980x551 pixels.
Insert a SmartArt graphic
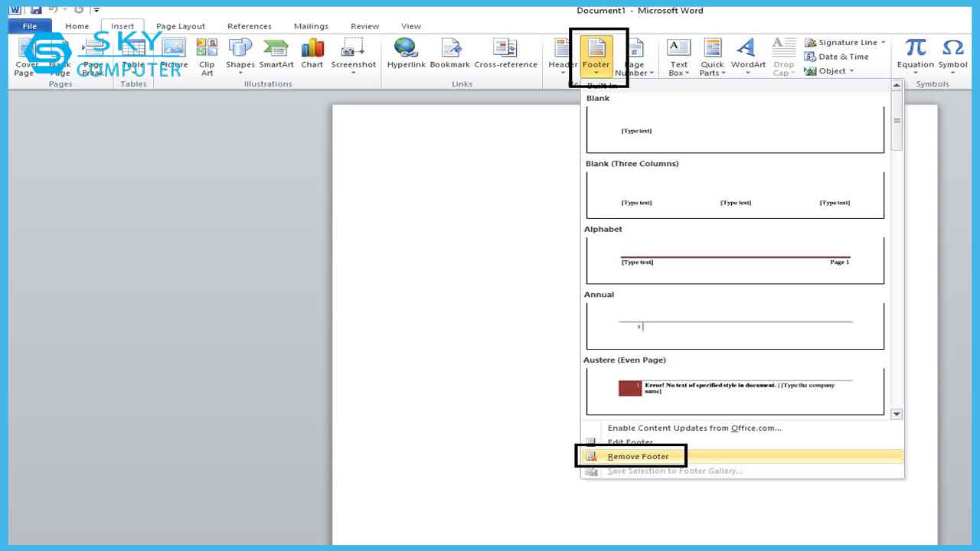[x=276, y=54]
